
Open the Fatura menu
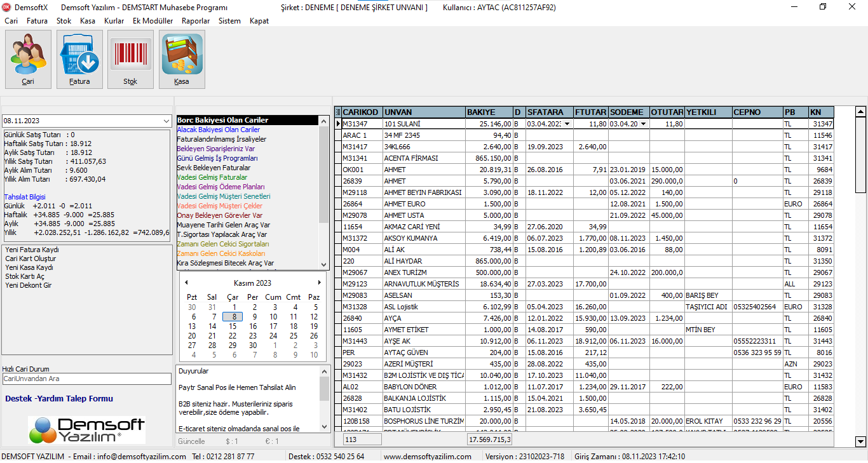(37, 21)
